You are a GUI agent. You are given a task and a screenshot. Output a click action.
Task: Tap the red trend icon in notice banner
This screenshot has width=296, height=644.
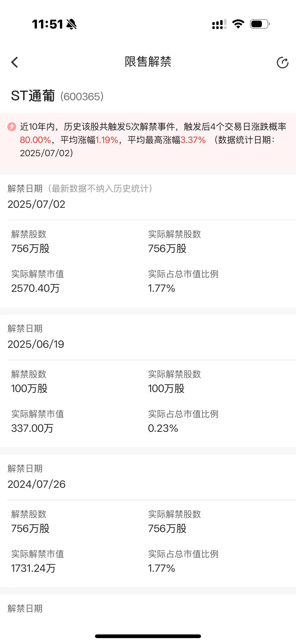tap(12, 127)
